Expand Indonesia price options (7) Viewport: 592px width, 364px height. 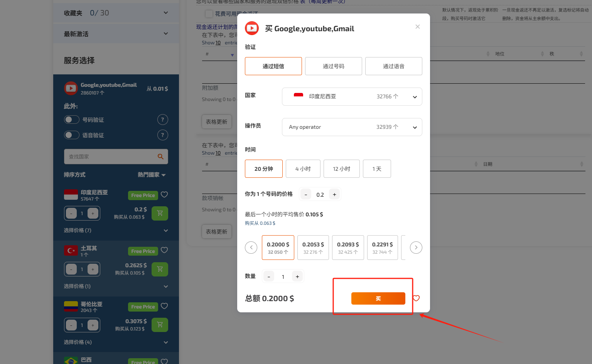tap(116, 231)
